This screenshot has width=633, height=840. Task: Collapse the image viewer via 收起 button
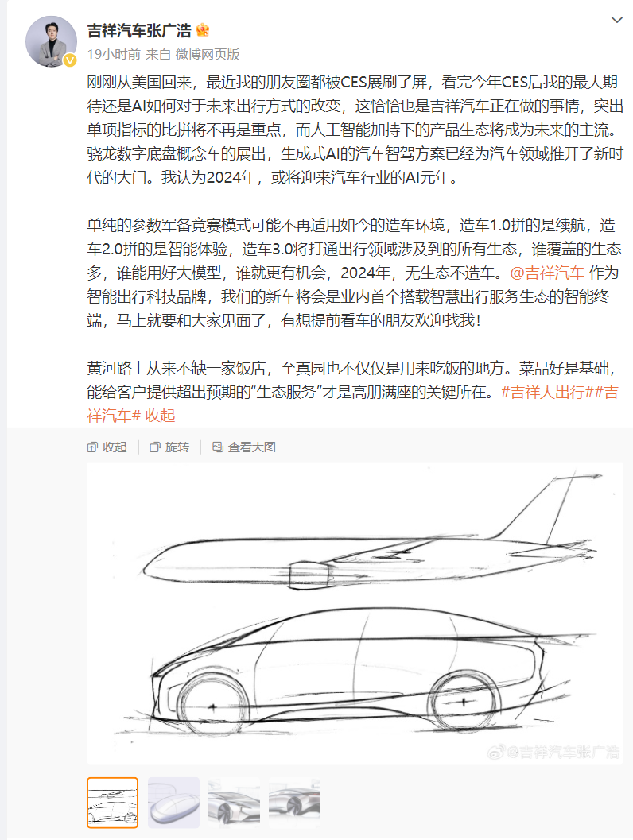click(x=107, y=447)
